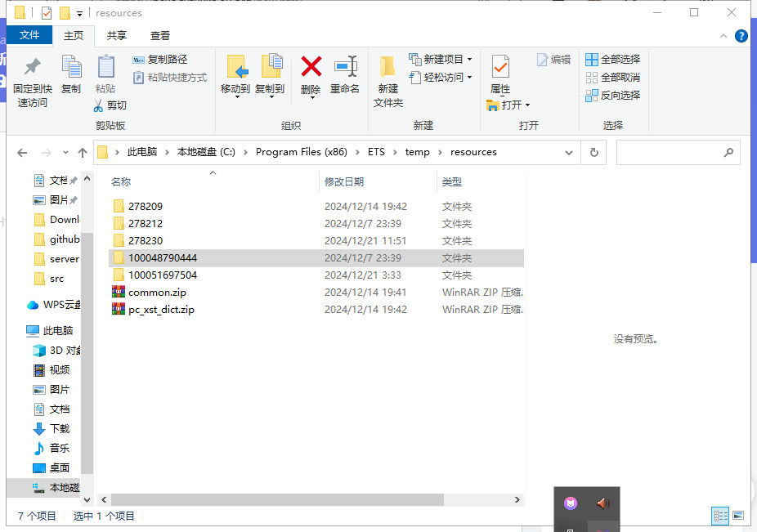Click 全部选择 select all

click(612, 60)
